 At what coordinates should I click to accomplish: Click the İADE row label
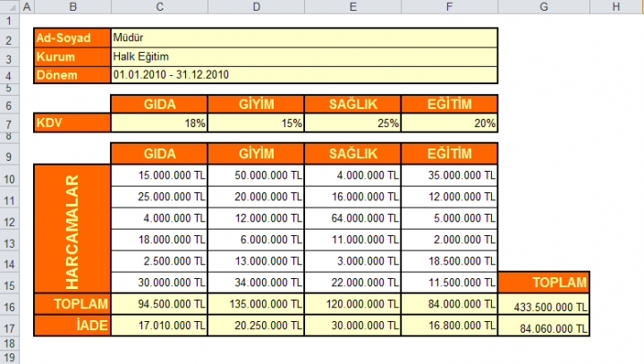pyautogui.click(x=72, y=326)
